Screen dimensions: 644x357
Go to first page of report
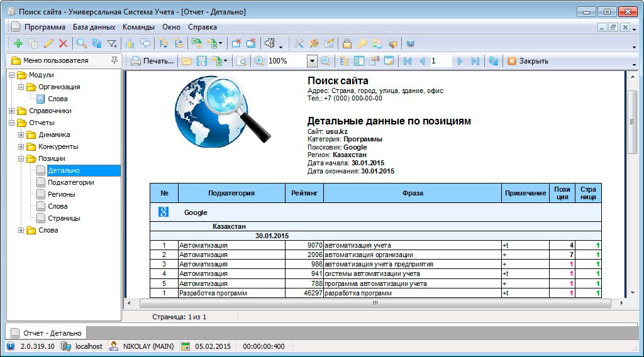(408, 61)
